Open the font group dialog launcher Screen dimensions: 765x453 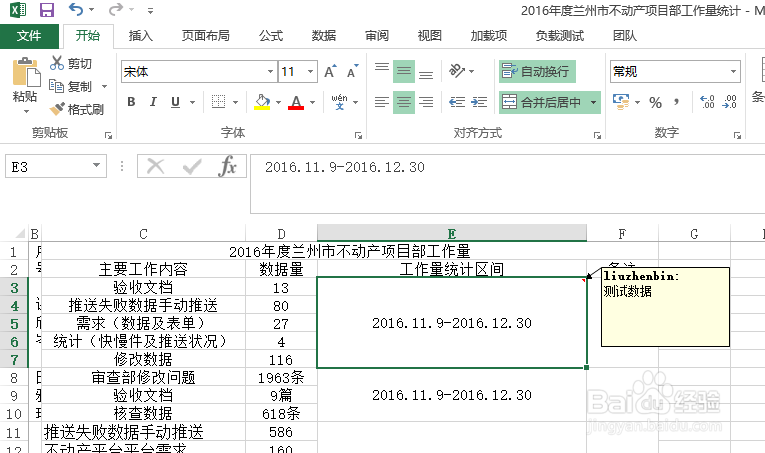[358, 136]
